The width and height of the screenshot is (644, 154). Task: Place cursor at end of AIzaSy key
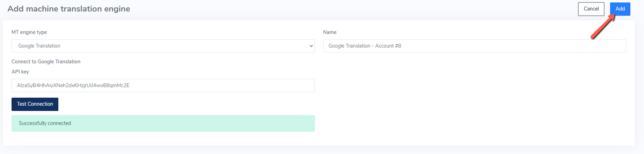click(x=130, y=85)
